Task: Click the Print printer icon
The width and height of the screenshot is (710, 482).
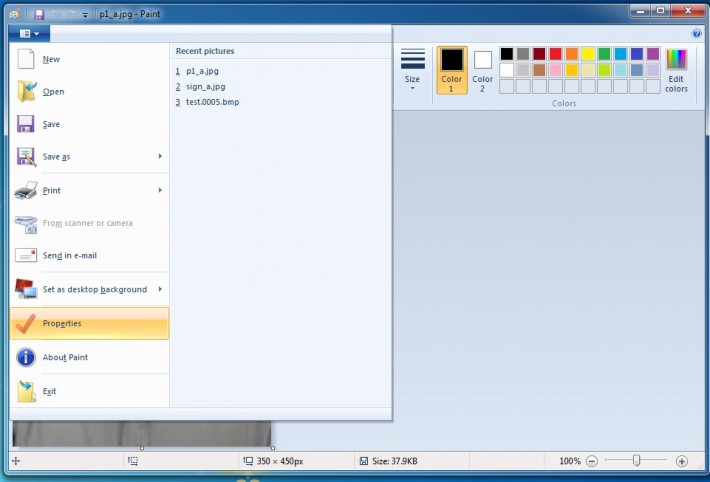Action: [26, 190]
